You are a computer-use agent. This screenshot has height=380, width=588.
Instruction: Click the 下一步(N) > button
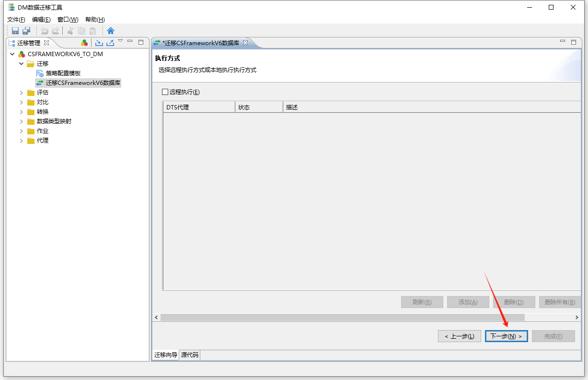[507, 336]
